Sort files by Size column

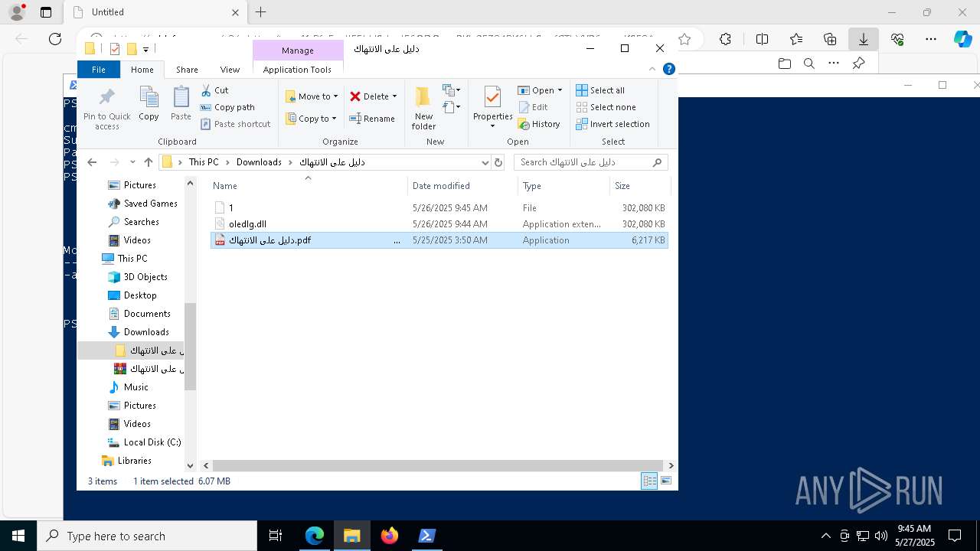click(640, 186)
